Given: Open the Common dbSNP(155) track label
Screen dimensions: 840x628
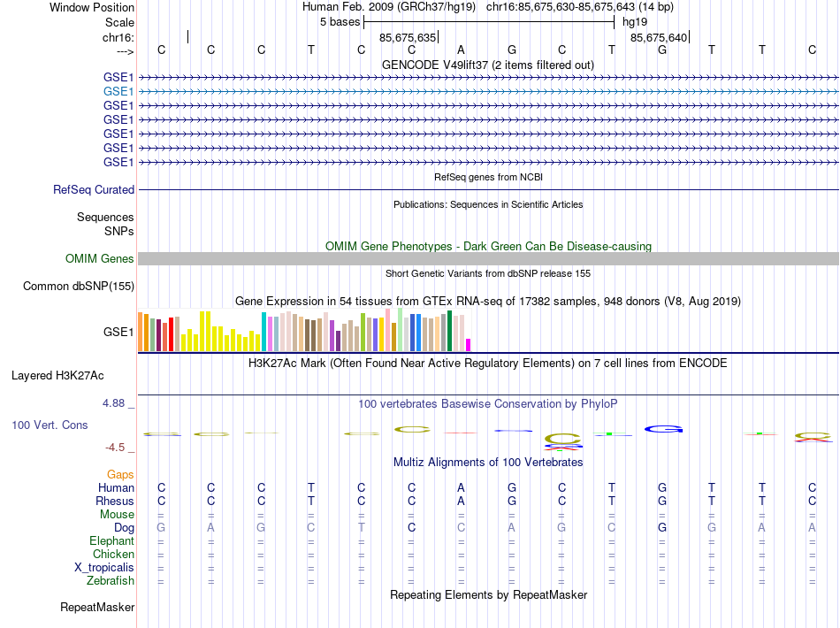Looking at the screenshot, I should (x=79, y=286).
